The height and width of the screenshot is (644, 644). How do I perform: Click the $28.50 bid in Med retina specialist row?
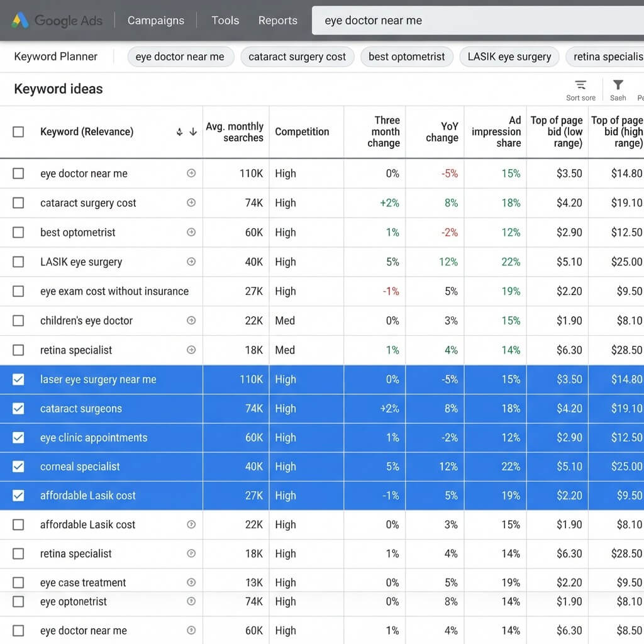coord(626,350)
